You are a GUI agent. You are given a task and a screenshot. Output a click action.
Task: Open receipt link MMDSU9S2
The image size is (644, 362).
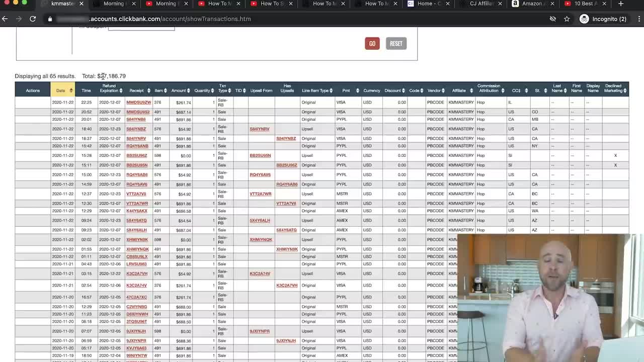[x=138, y=112]
